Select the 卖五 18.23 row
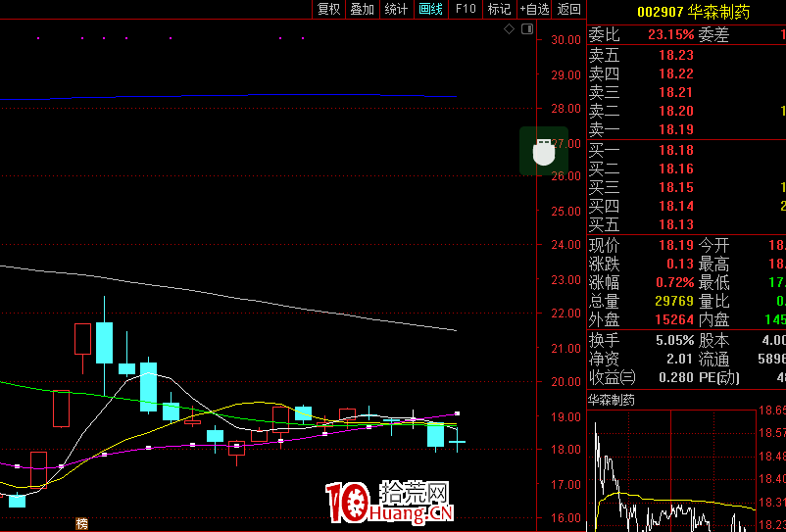The width and height of the screenshot is (786, 532). point(686,55)
